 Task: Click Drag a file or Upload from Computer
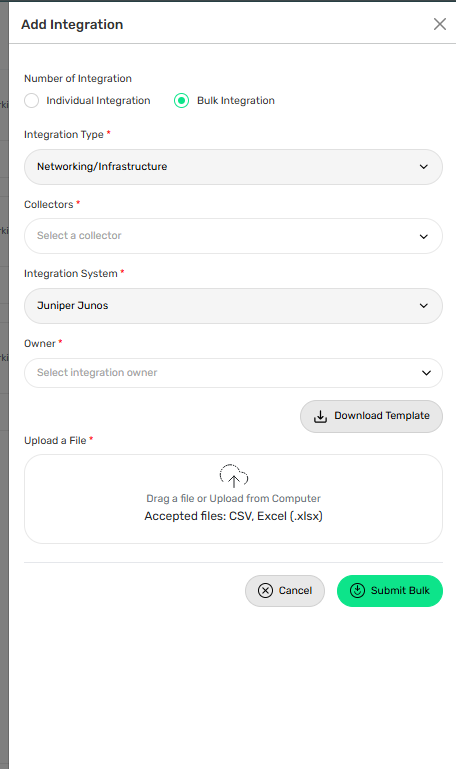click(x=233, y=498)
